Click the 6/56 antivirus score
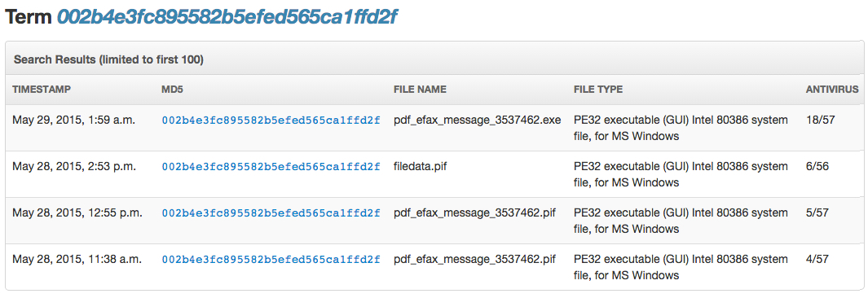Image resolution: width=868 pixels, height=298 pixels. point(817,166)
